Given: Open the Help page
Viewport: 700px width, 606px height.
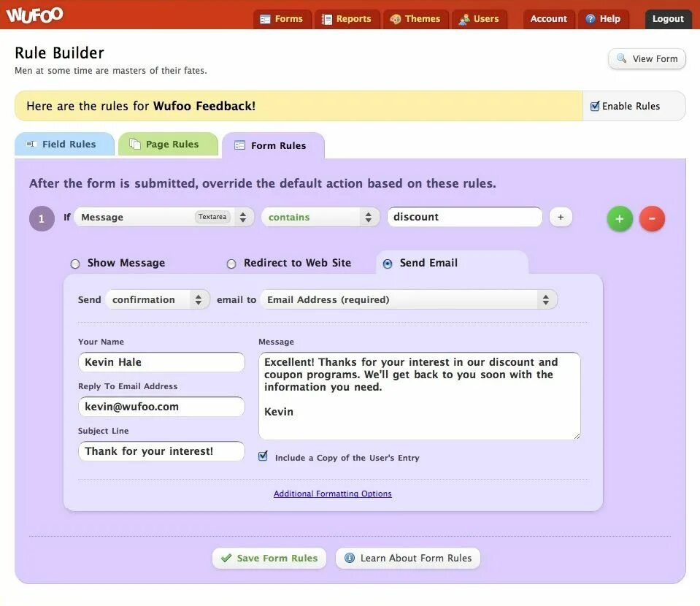Looking at the screenshot, I should click(604, 19).
